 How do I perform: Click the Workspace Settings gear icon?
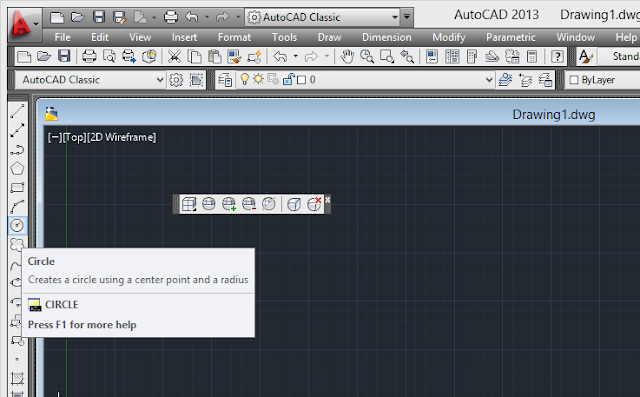(176, 80)
